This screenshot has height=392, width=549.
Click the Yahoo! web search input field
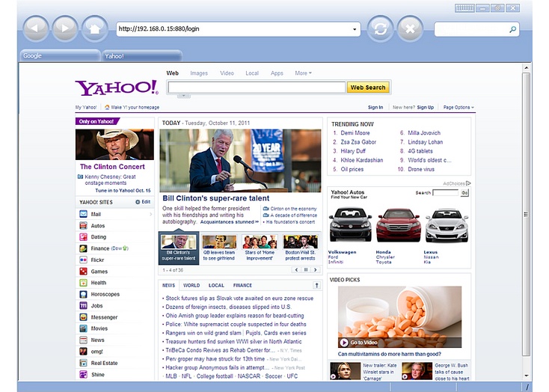pyautogui.click(x=257, y=88)
